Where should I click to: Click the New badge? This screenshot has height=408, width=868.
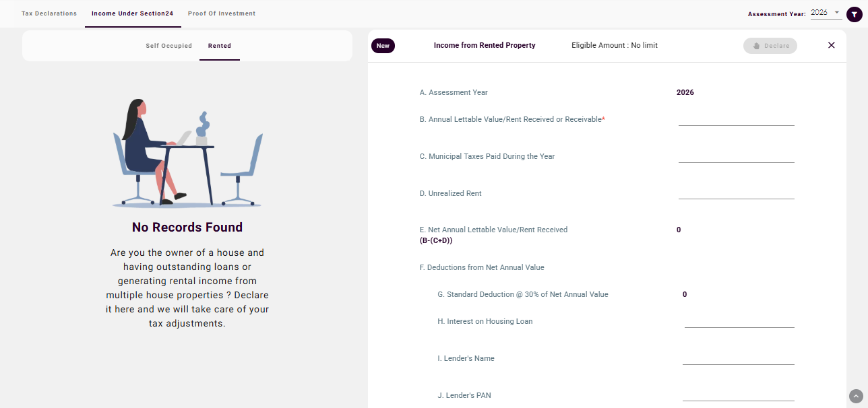383,45
